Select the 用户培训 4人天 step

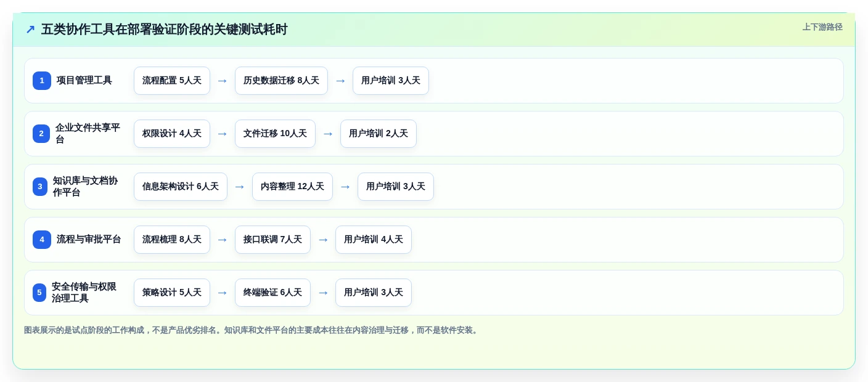[374, 240]
